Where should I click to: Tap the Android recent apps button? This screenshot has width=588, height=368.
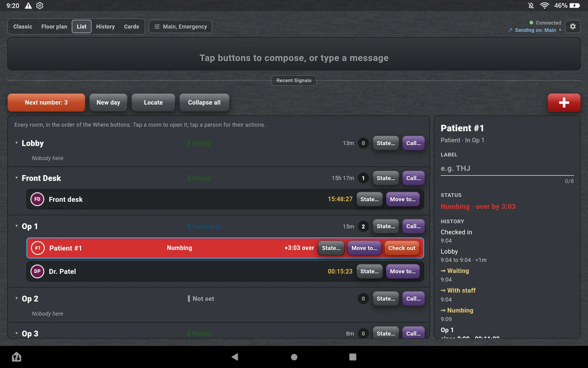point(353,357)
